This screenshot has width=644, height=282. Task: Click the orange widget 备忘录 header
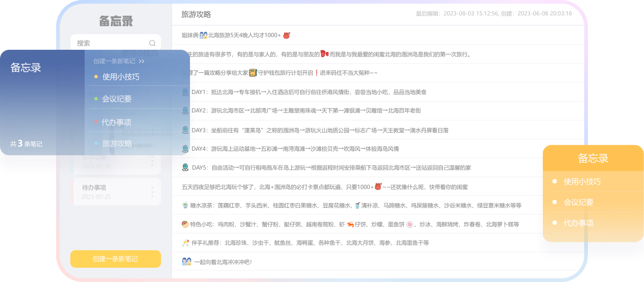pos(593,159)
